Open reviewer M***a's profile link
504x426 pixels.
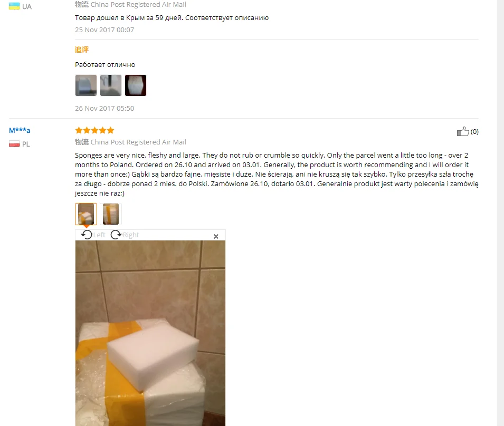coord(20,130)
